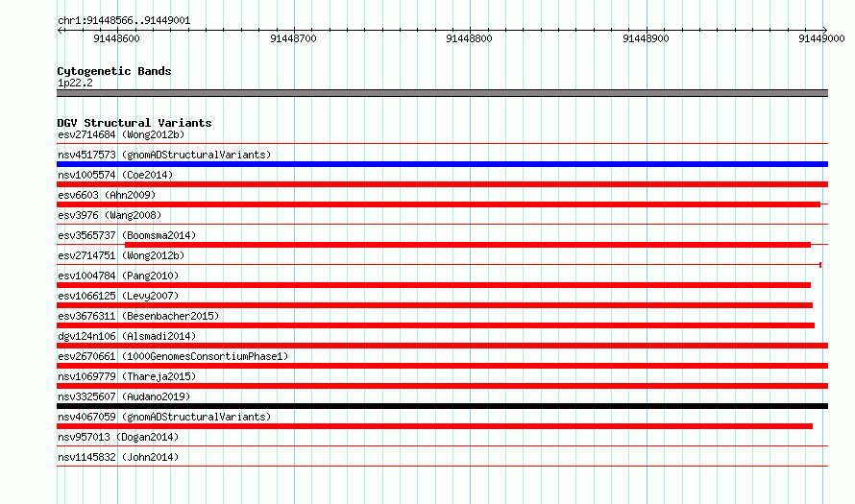Image resolution: width=855 pixels, height=504 pixels.
Task: Open variant esv3976 (Wang2008) label
Action: pyautogui.click(x=110, y=215)
